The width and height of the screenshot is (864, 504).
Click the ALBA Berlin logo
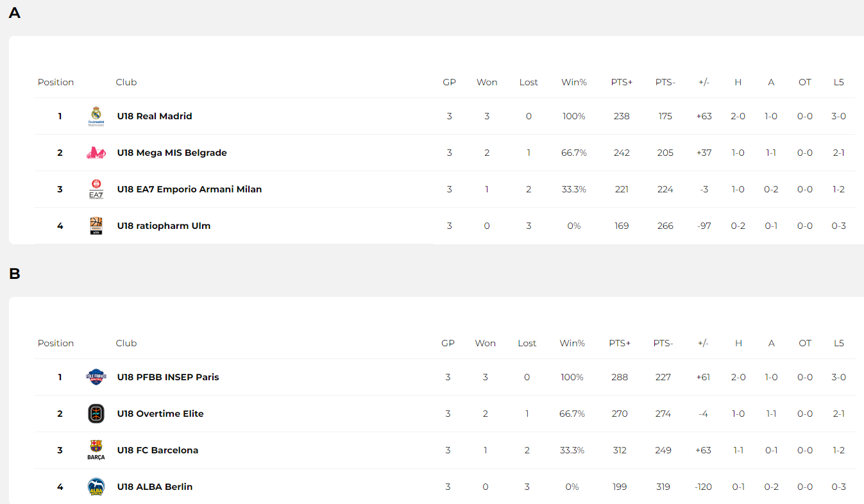pyautogui.click(x=96, y=487)
